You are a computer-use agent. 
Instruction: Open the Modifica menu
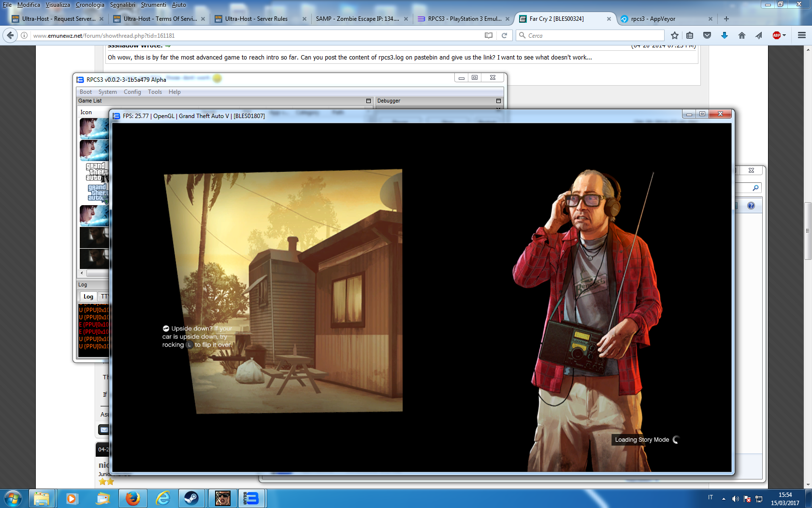29,5
